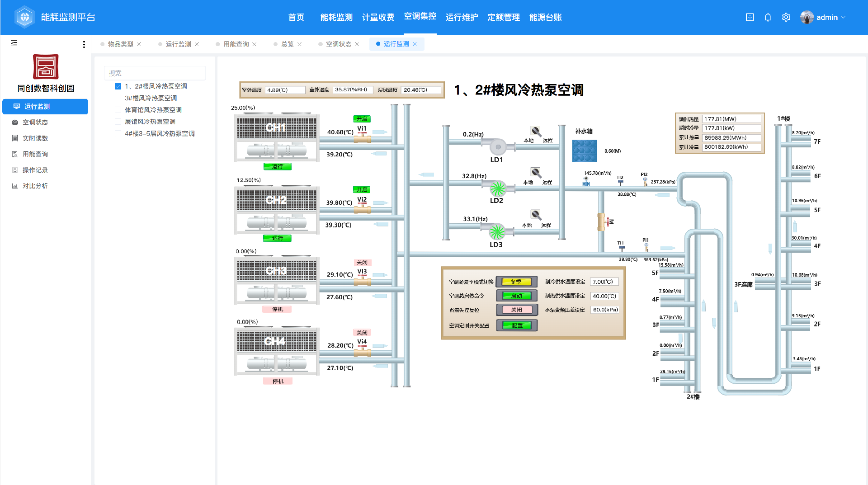868x485 pixels.
Task: Uncheck the 1、2#楼风冷热泵空调 checkbox
Action: (x=118, y=86)
